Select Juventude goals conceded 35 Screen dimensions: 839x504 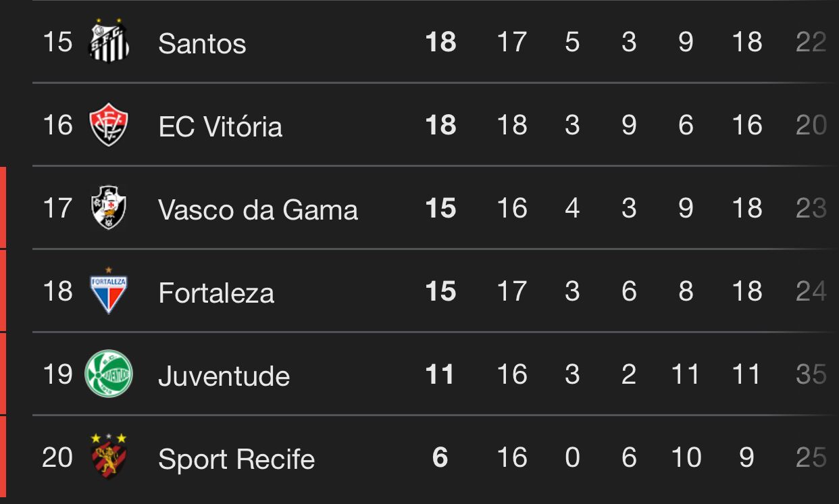point(811,374)
